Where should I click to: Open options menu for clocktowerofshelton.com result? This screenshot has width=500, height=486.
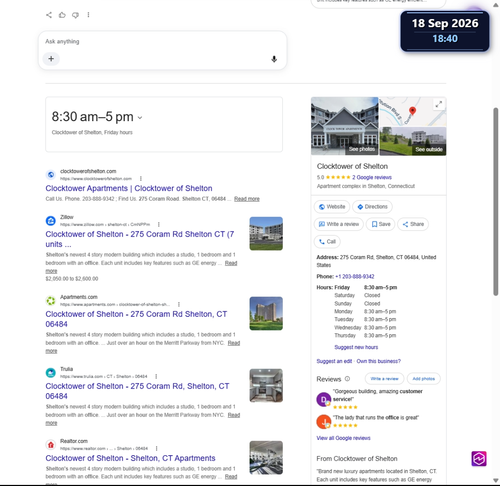point(141,179)
